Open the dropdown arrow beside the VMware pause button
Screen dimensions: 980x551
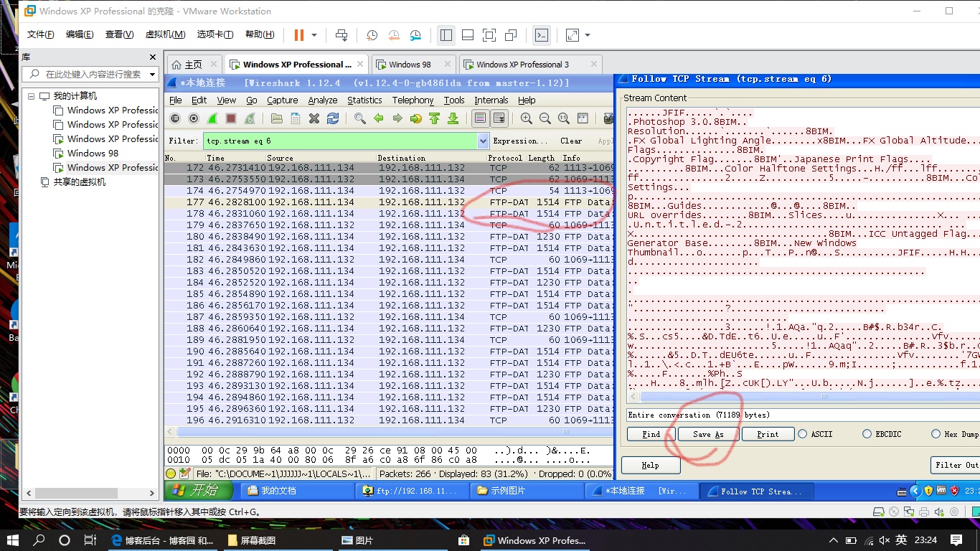tap(314, 35)
